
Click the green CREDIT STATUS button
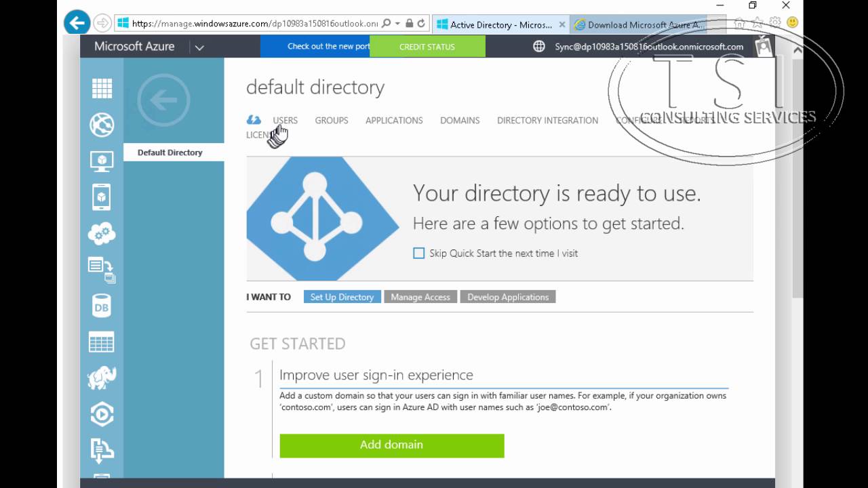tap(427, 47)
